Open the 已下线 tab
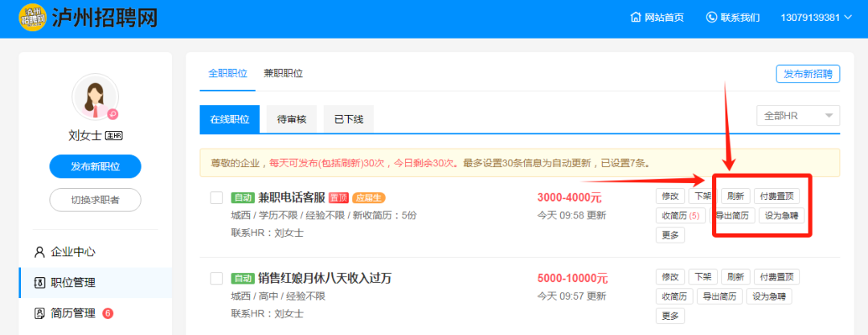 [x=349, y=119]
